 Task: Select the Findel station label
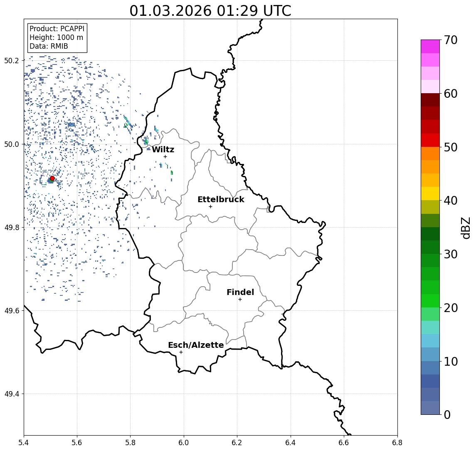pos(240,292)
